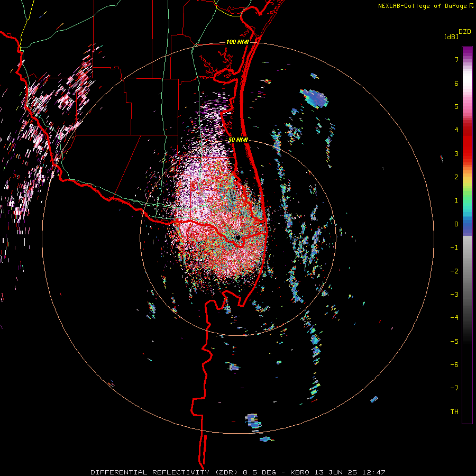The image size is (476, 476).
Task: Click the 1 value on color scale
Action: [x=456, y=200]
